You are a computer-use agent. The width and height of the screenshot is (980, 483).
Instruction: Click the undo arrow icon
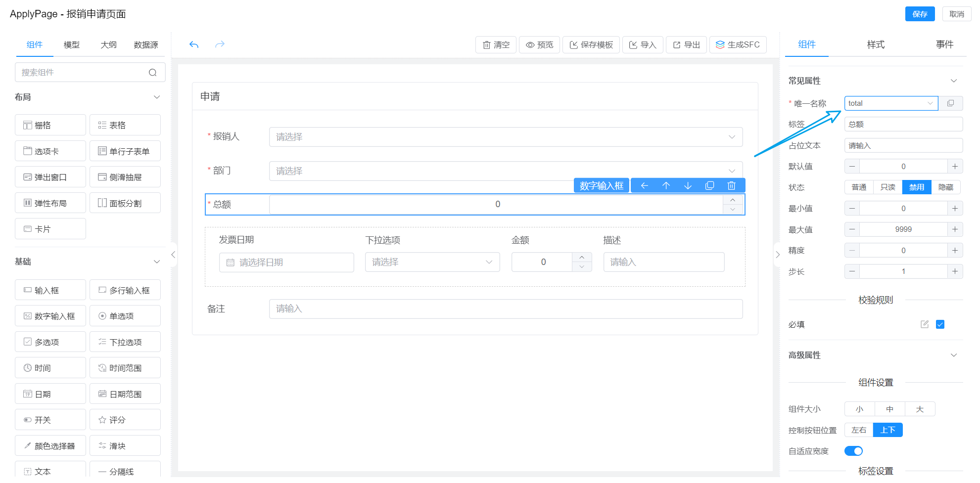coord(194,44)
